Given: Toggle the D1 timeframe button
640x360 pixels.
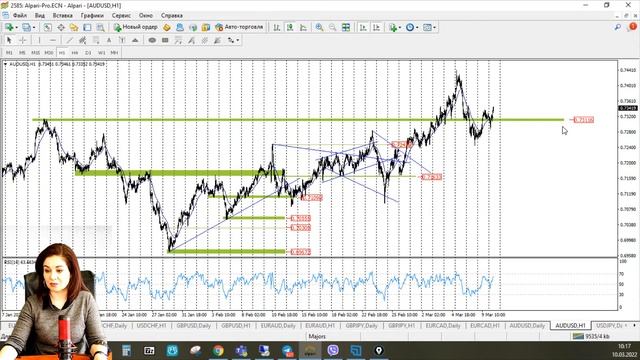Looking at the screenshot, I should click(x=88, y=53).
